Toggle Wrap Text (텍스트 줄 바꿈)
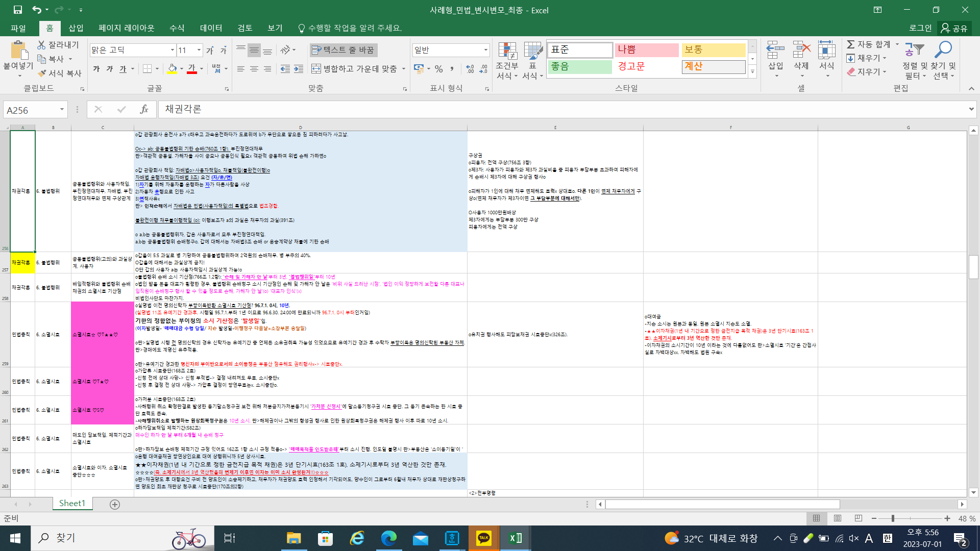Viewport: 980px width, 551px height. [x=343, y=49]
